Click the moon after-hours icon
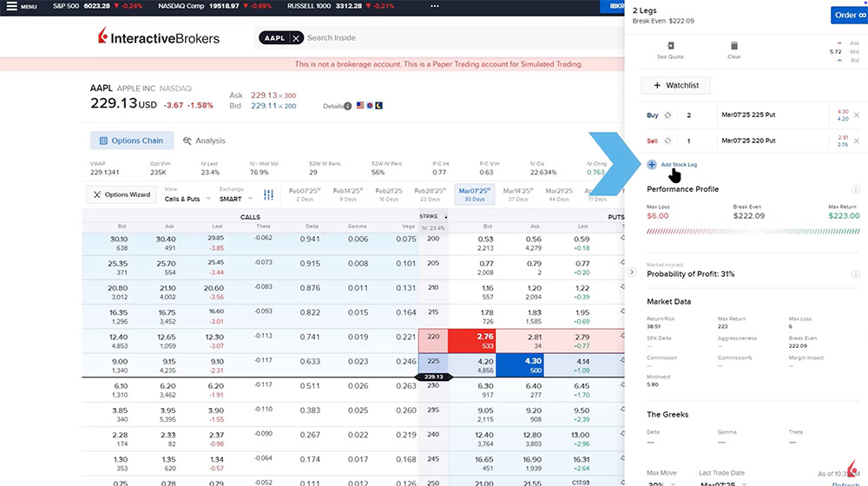Viewport: 868px width, 486px height. pos(378,105)
